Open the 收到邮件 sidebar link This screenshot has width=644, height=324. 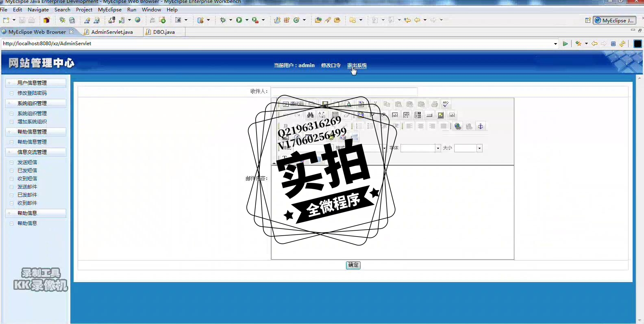tap(27, 203)
